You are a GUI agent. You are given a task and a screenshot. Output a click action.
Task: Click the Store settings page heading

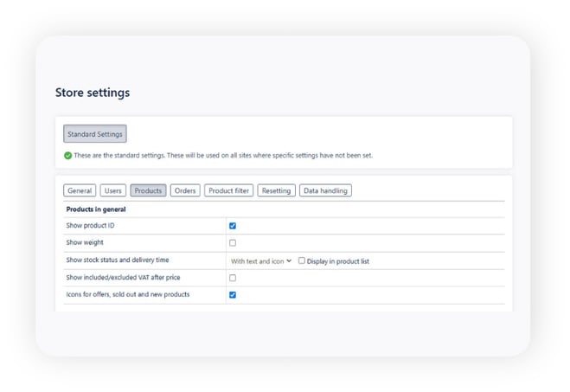[93, 93]
